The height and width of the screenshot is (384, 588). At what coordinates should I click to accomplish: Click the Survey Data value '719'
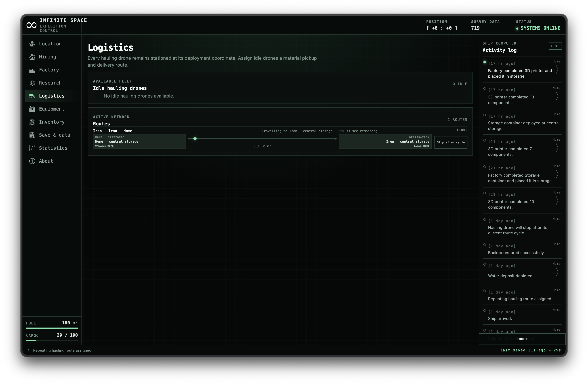pyautogui.click(x=475, y=28)
